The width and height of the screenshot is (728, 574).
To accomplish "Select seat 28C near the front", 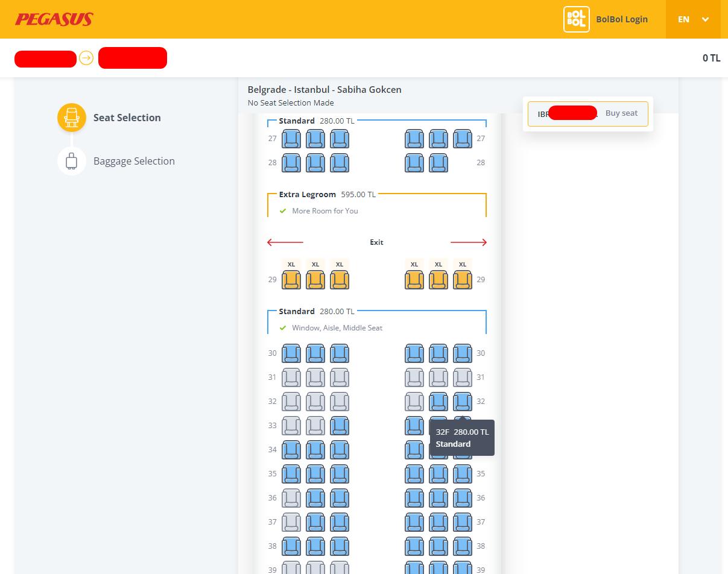I will click(x=340, y=163).
